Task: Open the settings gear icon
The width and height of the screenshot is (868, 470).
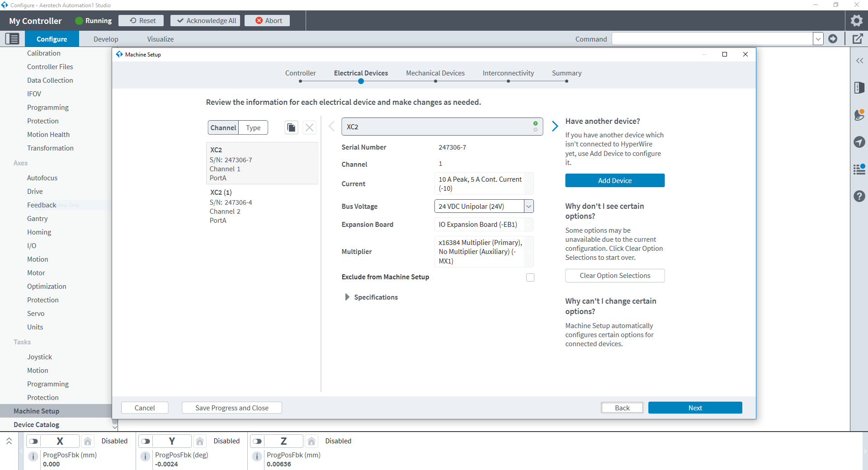Action: click(x=856, y=21)
